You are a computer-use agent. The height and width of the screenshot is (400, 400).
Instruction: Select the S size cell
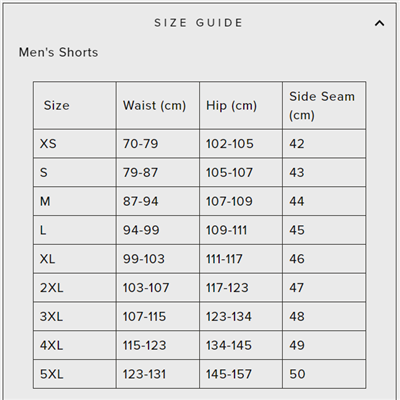coord(75,172)
